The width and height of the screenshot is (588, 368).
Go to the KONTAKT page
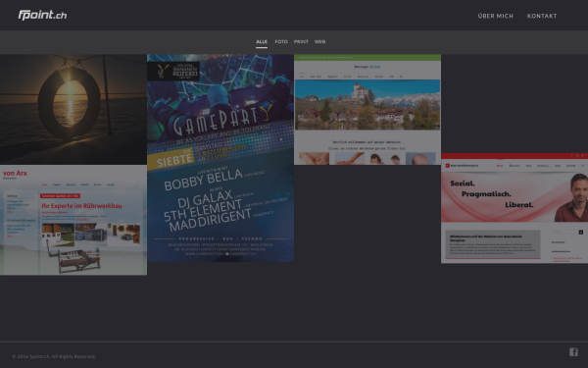tap(542, 16)
